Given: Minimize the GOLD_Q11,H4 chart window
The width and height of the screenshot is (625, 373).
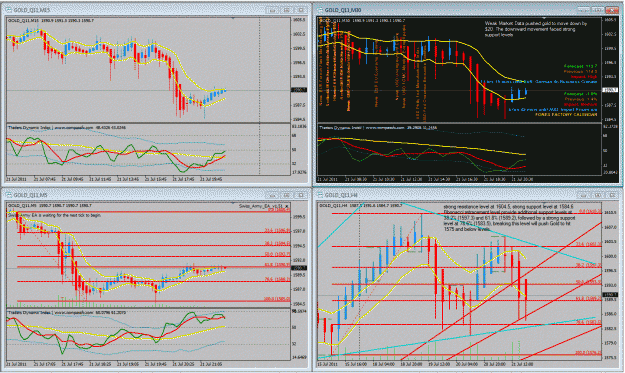Looking at the screenshot, I should coord(583,195).
